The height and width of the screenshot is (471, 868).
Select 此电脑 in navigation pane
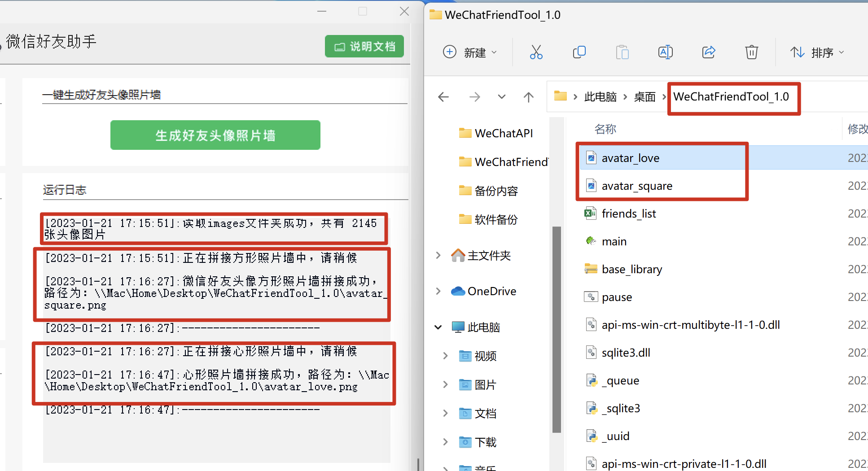[x=476, y=327]
